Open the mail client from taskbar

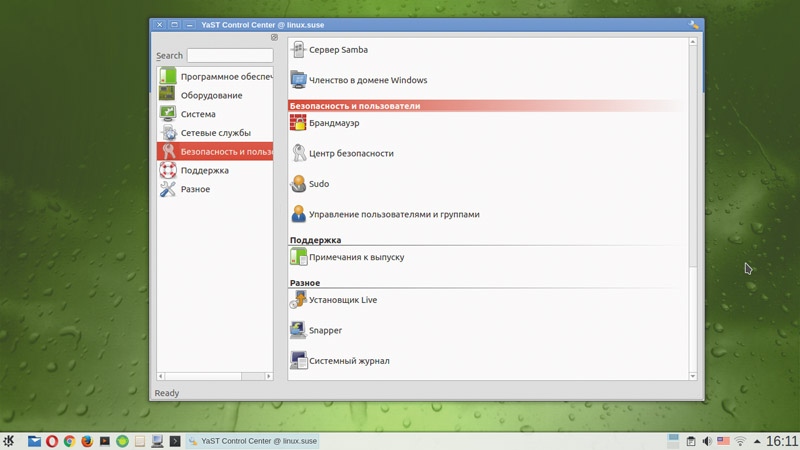coord(34,441)
